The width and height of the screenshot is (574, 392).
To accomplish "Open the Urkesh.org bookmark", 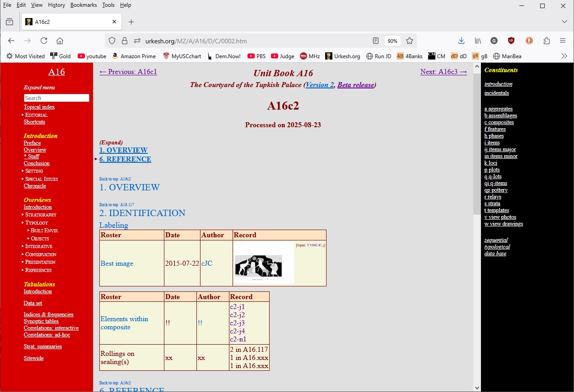I will click(x=343, y=56).
